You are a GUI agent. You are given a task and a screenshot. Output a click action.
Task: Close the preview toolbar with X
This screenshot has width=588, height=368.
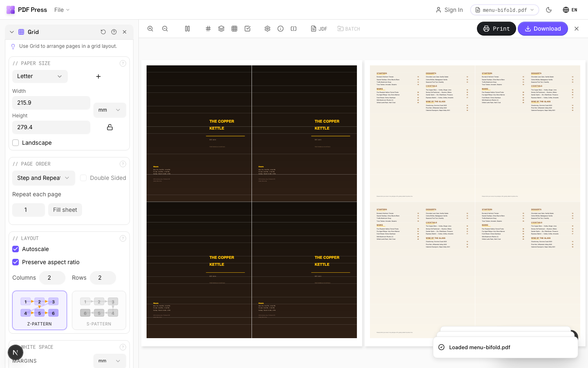pyautogui.click(x=577, y=29)
